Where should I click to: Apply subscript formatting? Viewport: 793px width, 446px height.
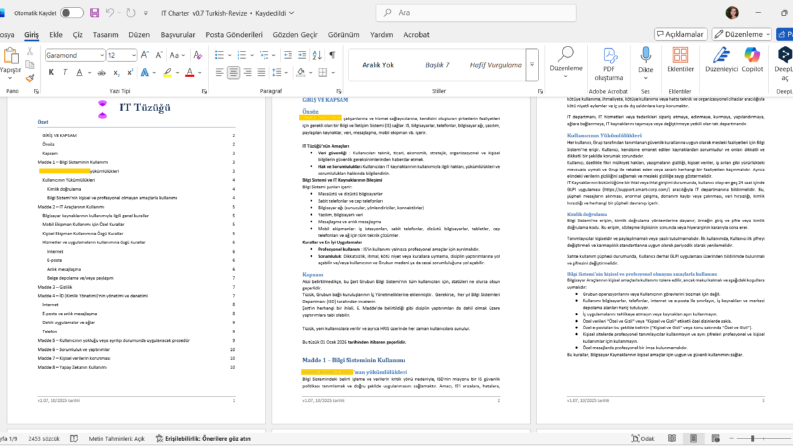pos(116,73)
